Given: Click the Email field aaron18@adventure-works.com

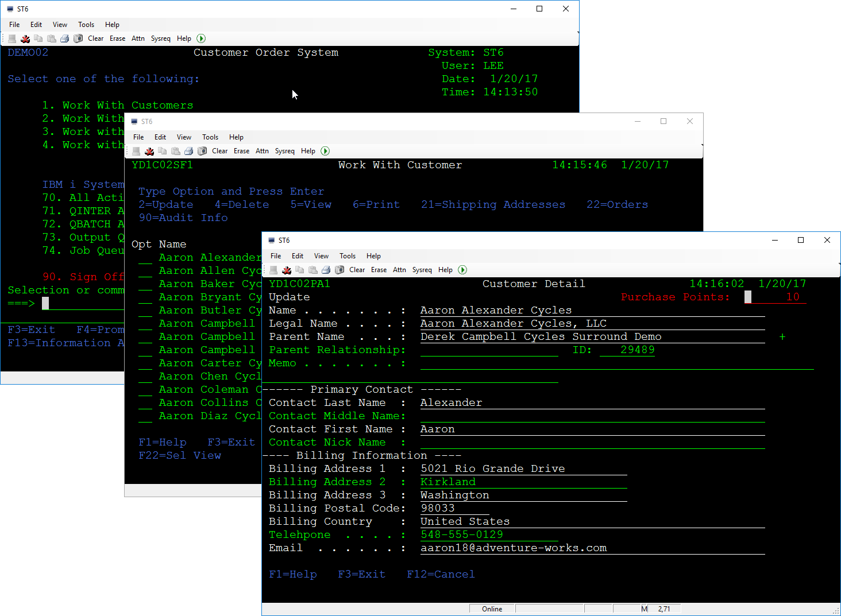Looking at the screenshot, I should (x=592, y=548).
